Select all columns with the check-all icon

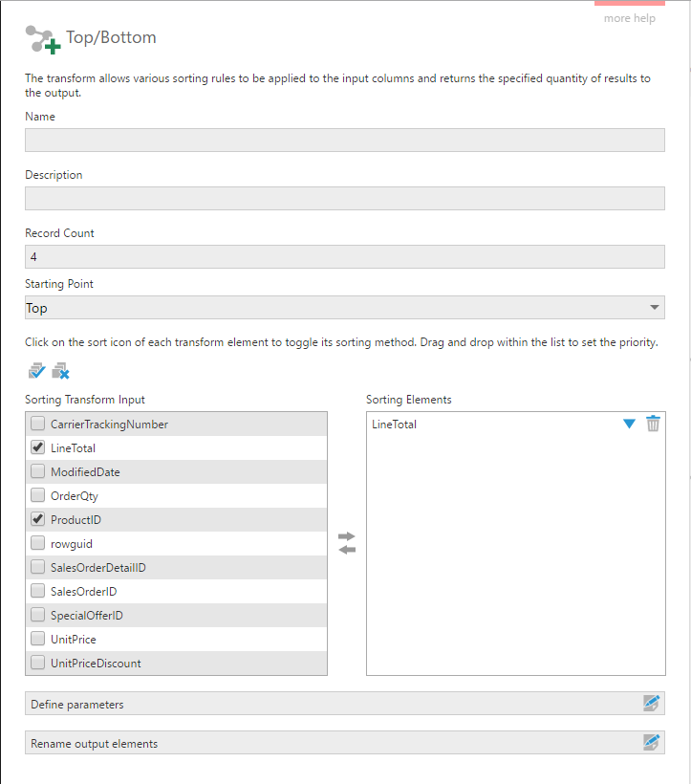pyautogui.click(x=35, y=370)
